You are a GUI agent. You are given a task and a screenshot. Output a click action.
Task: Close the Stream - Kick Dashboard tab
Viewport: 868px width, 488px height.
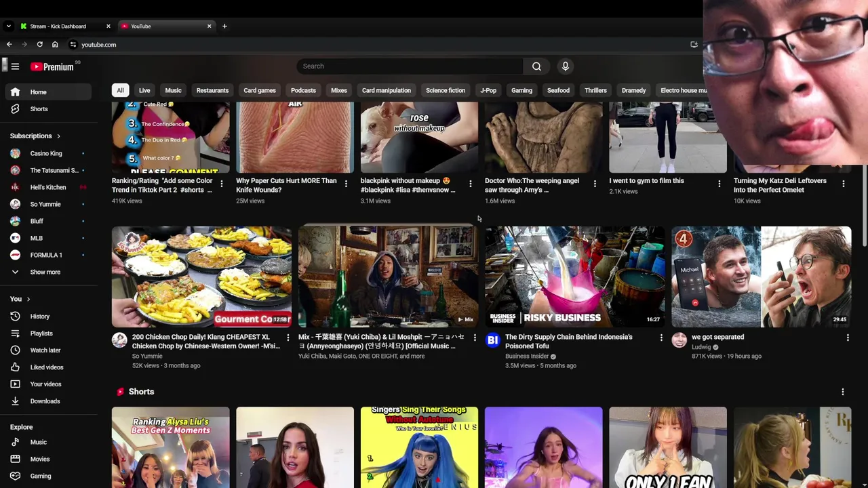click(108, 26)
